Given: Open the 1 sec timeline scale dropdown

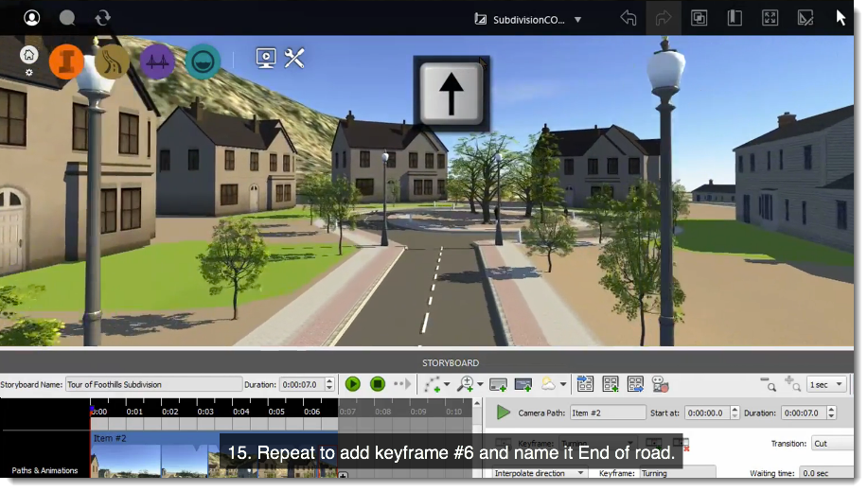Looking at the screenshot, I should click(x=826, y=385).
